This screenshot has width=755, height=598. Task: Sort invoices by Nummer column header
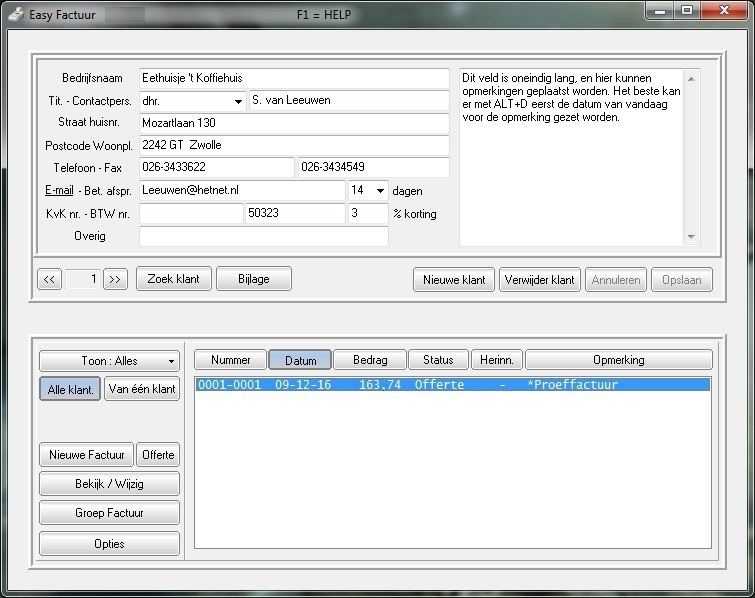230,360
